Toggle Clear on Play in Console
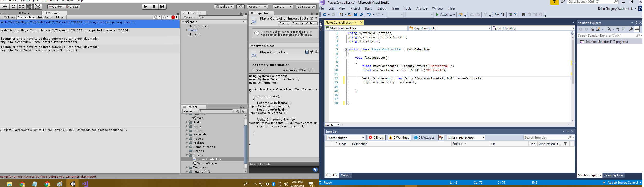Viewport: 644px width, 187px height. click(x=26, y=18)
